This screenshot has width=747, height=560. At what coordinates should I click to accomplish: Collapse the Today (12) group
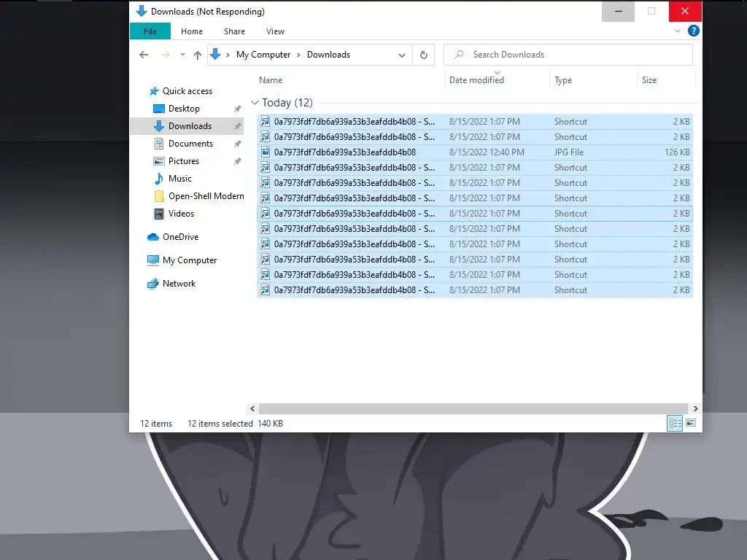pos(255,102)
